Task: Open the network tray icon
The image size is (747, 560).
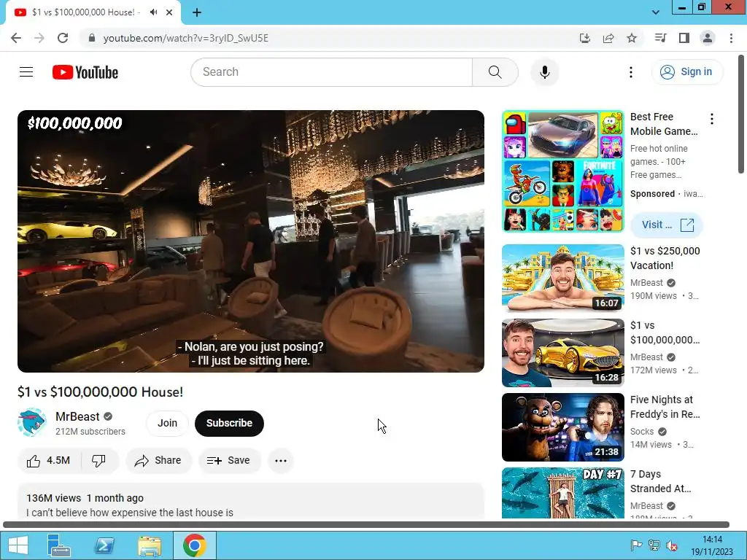Action: click(654, 545)
